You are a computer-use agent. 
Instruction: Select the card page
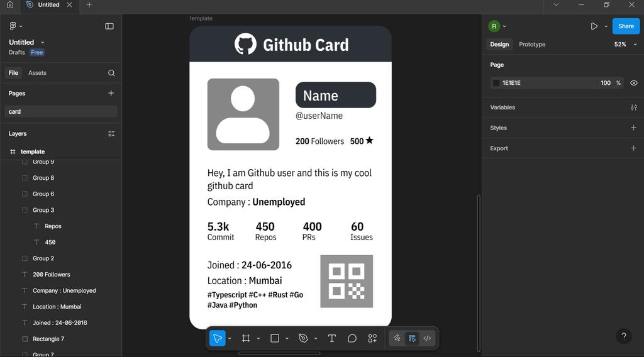[x=61, y=112]
